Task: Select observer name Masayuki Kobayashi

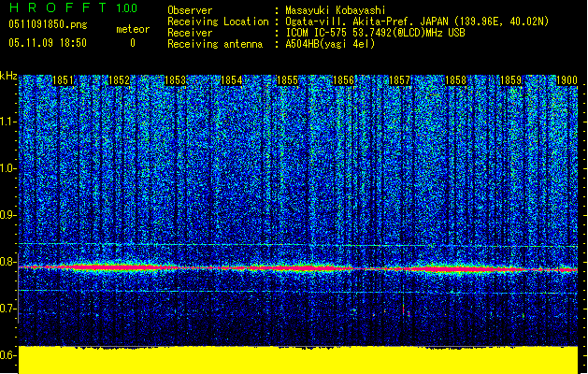Action: coord(336,10)
